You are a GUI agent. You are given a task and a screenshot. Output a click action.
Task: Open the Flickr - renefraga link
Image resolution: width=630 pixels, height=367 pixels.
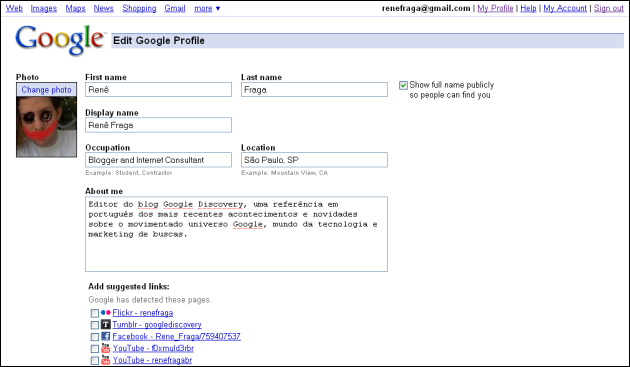(143, 312)
